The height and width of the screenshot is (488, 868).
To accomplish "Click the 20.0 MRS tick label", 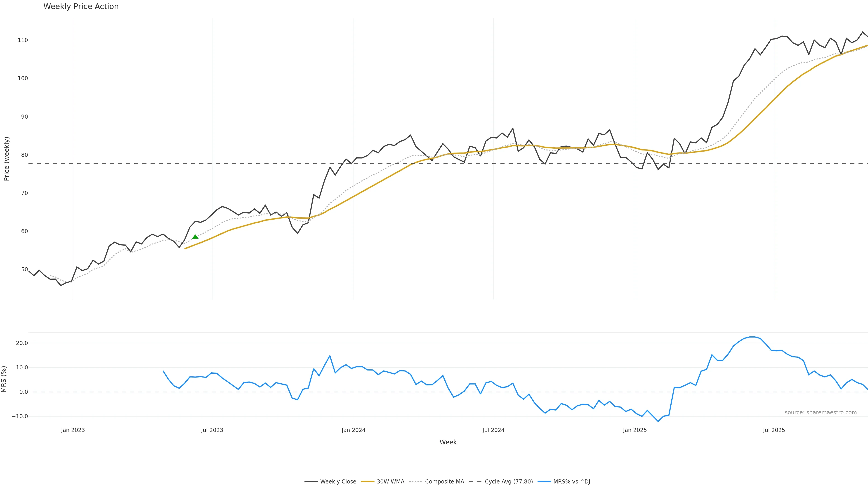I will tap(22, 343).
